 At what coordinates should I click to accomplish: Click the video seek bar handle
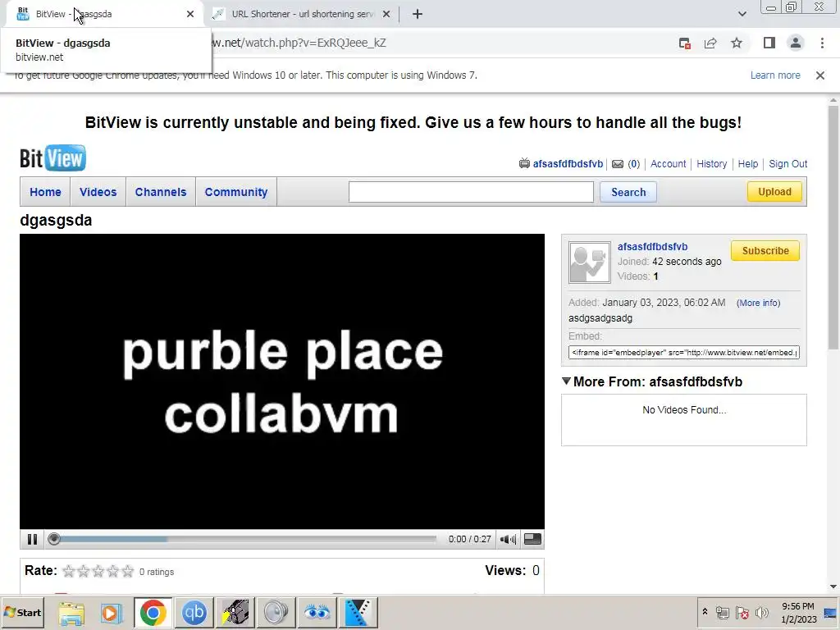click(53, 539)
